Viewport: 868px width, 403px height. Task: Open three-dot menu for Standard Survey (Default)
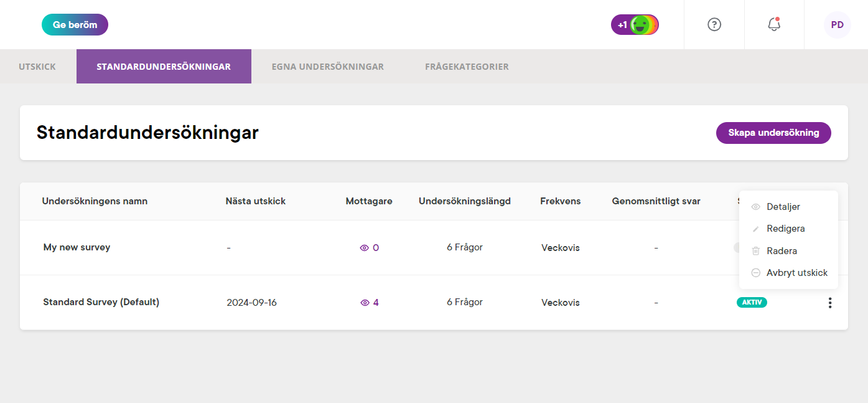coord(829,303)
